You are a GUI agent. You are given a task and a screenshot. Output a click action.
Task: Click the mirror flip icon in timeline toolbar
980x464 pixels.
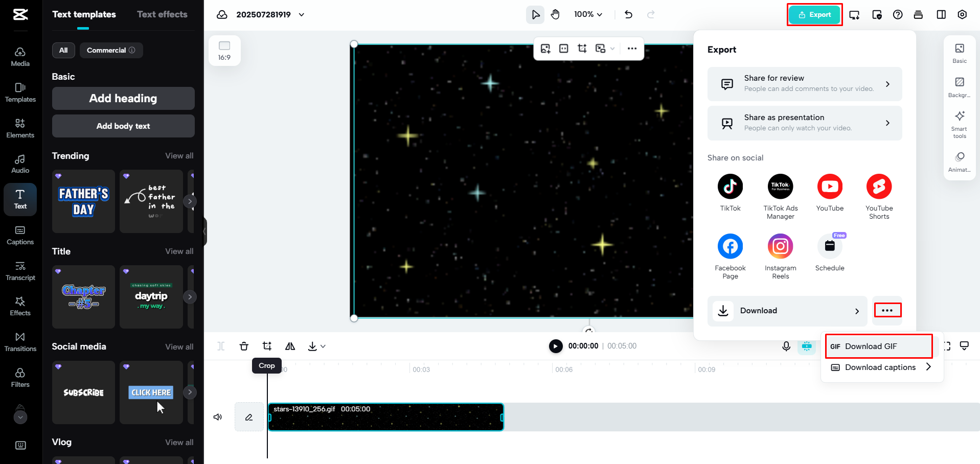coord(289,346)
